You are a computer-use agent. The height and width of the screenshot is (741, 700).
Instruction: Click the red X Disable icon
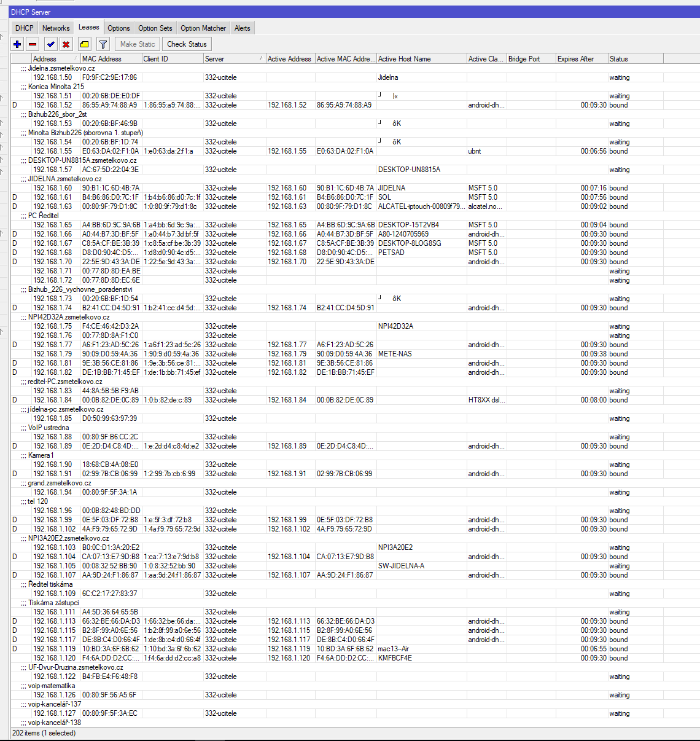(x=66, y=44)
